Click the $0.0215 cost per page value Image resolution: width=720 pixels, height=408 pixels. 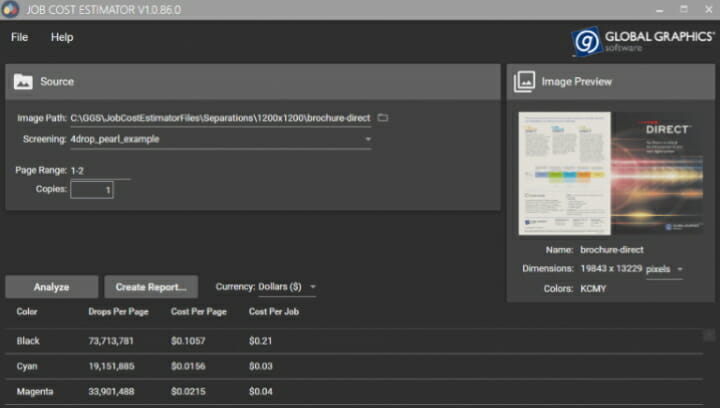tap(188, 391)
